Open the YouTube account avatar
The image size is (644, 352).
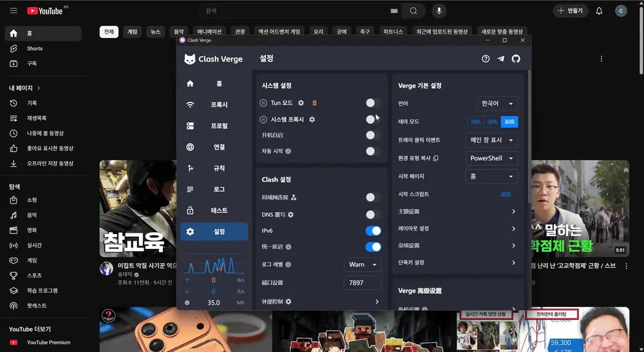pyautogui.click(x=621, y=11)
